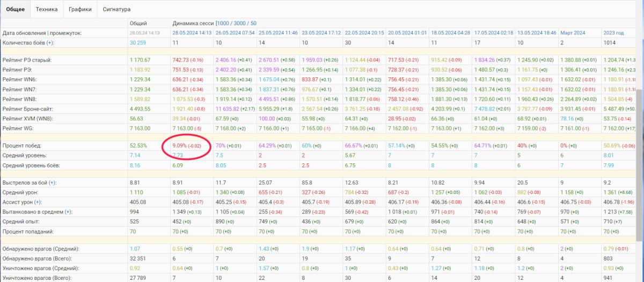Expand the (+) next to Вытанковано в среднем
Viewport: 644px width, 282px height.
tap(68, 212)
